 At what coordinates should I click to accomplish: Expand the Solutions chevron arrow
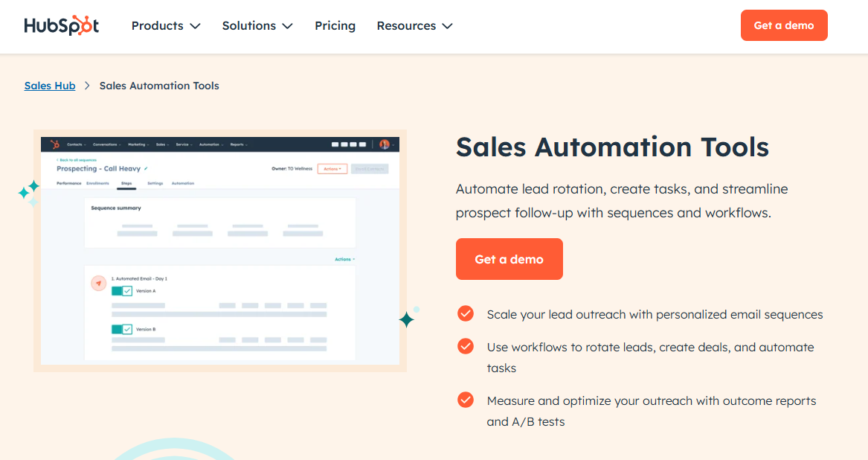[x=287, y=26]
